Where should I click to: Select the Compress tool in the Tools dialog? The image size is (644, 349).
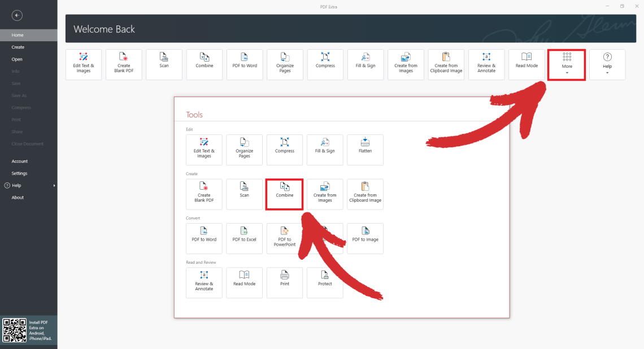coord(284,150)
